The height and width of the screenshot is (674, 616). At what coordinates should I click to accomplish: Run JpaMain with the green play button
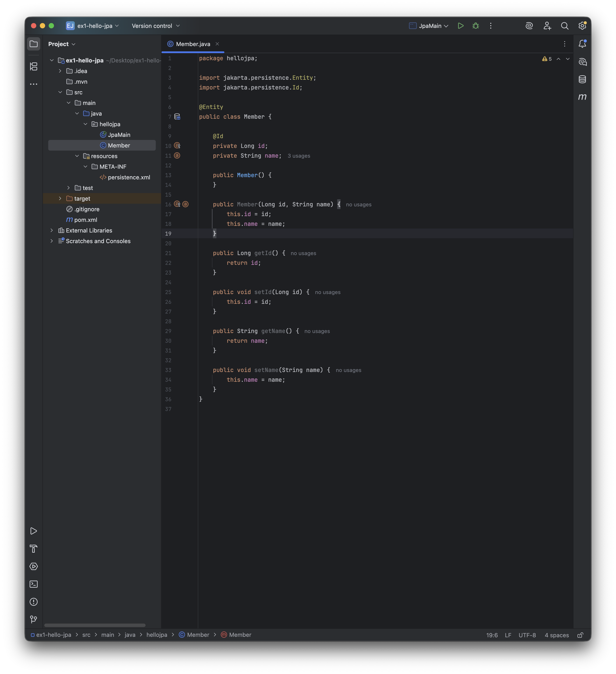point(460,26)
